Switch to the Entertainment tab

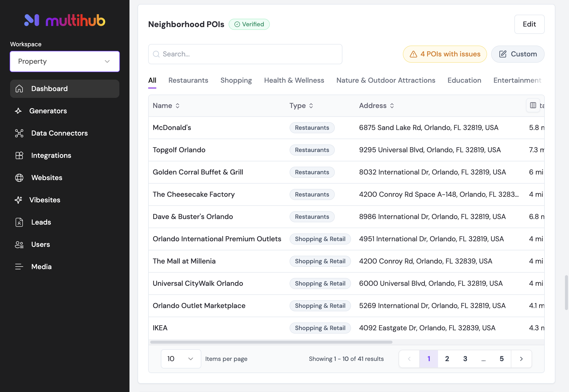(x=517, y=80)
